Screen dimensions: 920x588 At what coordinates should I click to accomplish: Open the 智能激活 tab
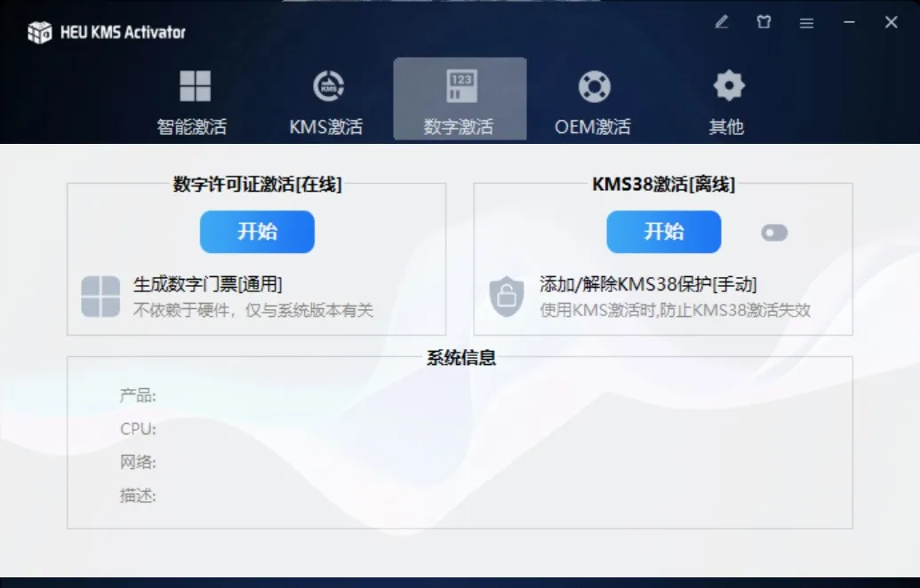(x=192, y=101)
